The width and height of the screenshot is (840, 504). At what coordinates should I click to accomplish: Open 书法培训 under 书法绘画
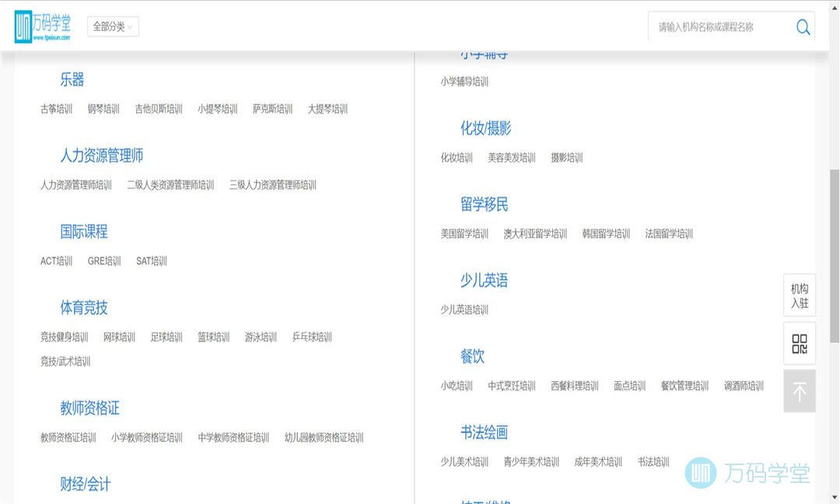click(x=653, y=462)
